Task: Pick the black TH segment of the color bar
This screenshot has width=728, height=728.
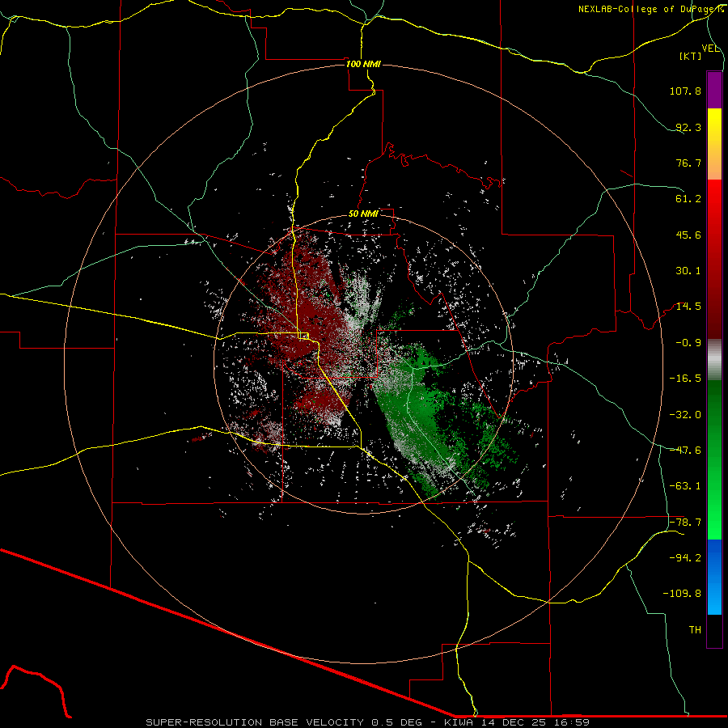Action: tap(714, 630)
